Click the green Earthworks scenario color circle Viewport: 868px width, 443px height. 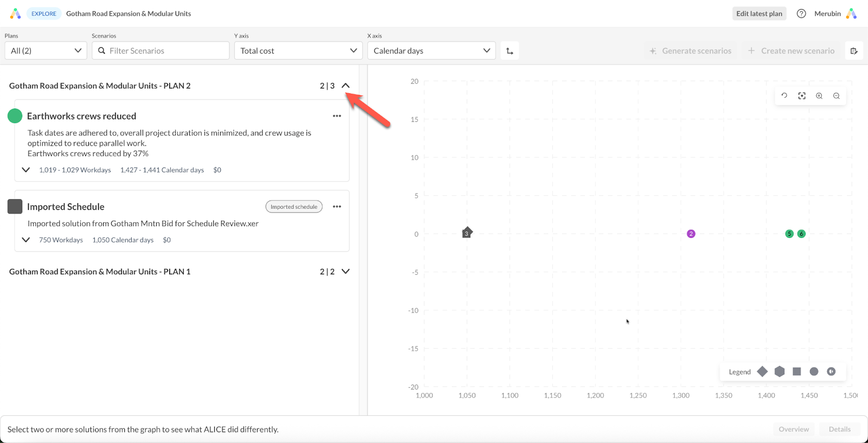point(15,115)
